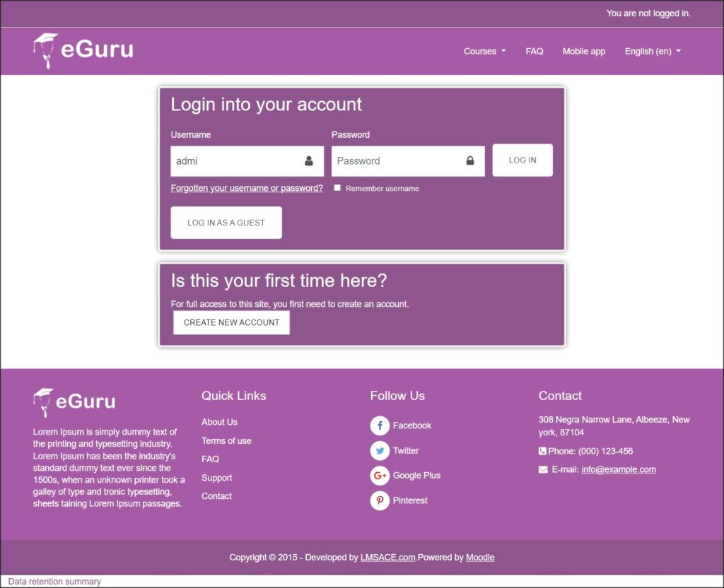Click the eGuru logo in header
The height and width of the screenshot is (588, 724).
[x=83, y=50]
